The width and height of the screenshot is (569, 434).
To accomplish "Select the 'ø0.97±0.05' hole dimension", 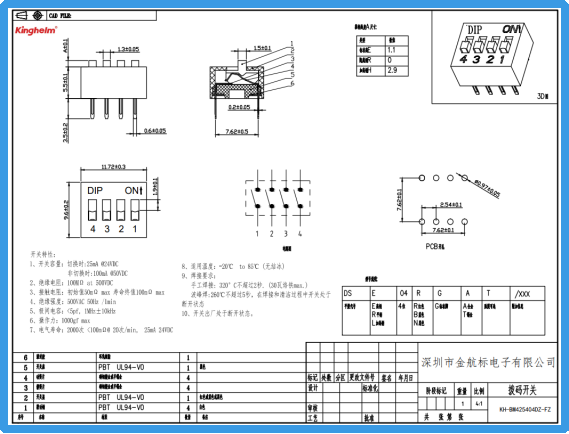I will pos(487,189).
